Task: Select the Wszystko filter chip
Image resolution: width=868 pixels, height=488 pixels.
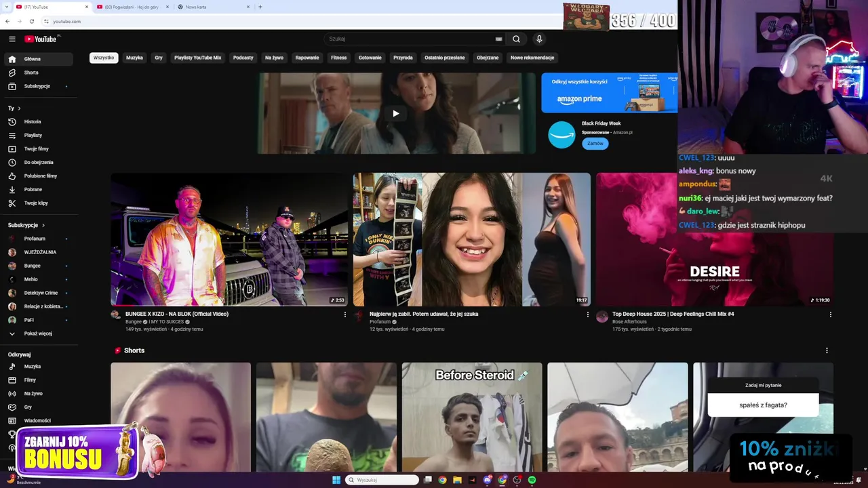Action: click(x=104, y=58)
